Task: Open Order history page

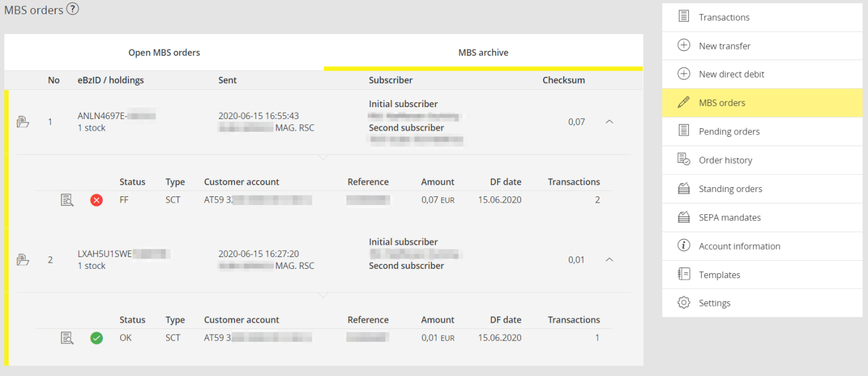Action: coord(725,160)
